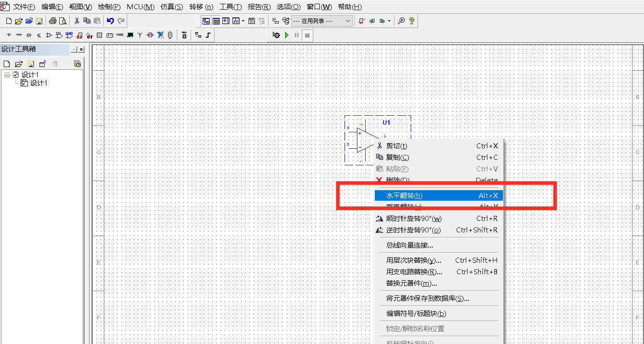Viewport: 644px width, 344px height.
Task: Toggle the schematic capture view button
Action: [x=205, y=20]
